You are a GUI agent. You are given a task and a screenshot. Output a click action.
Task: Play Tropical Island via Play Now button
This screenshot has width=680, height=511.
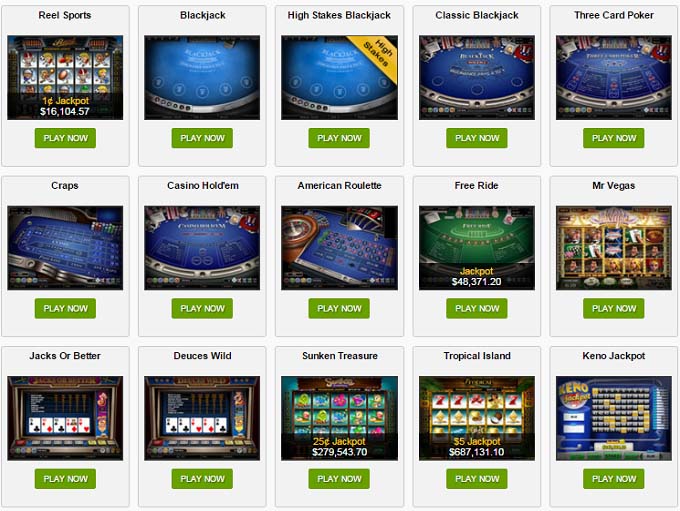tap(477, 479)
